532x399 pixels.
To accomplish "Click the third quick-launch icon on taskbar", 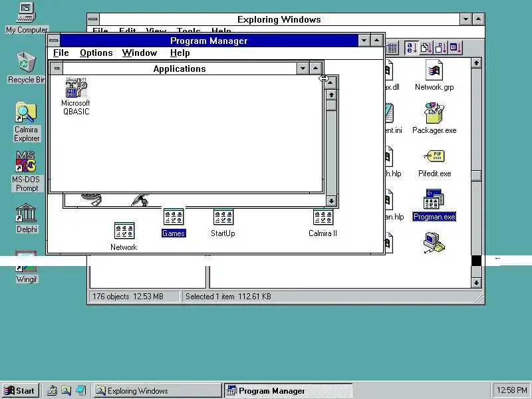I will tap(80, 390).
